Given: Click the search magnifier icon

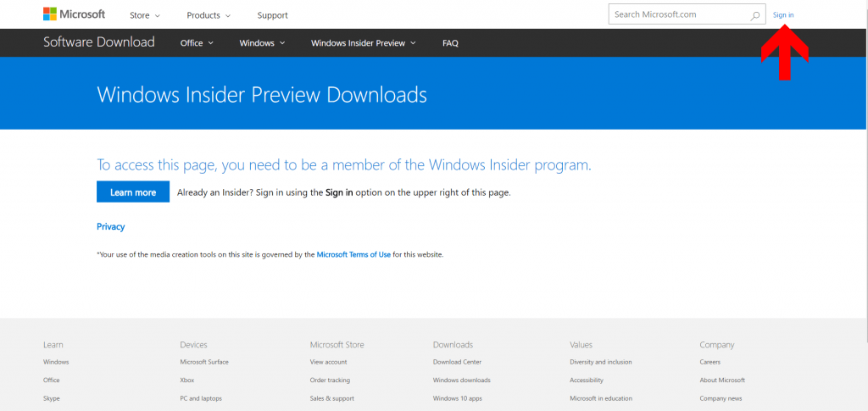Looking at the screenshot, I should click(x=754, y=15).
